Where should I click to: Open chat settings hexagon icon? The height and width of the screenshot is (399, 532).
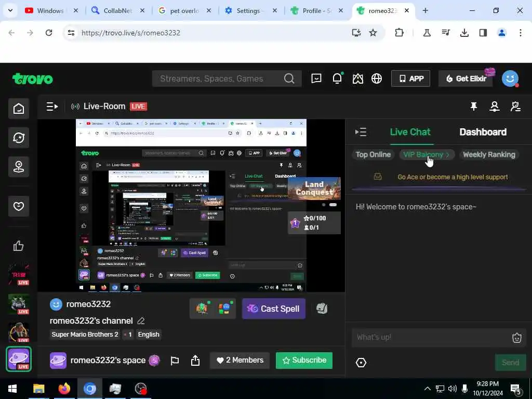point(361,363)
